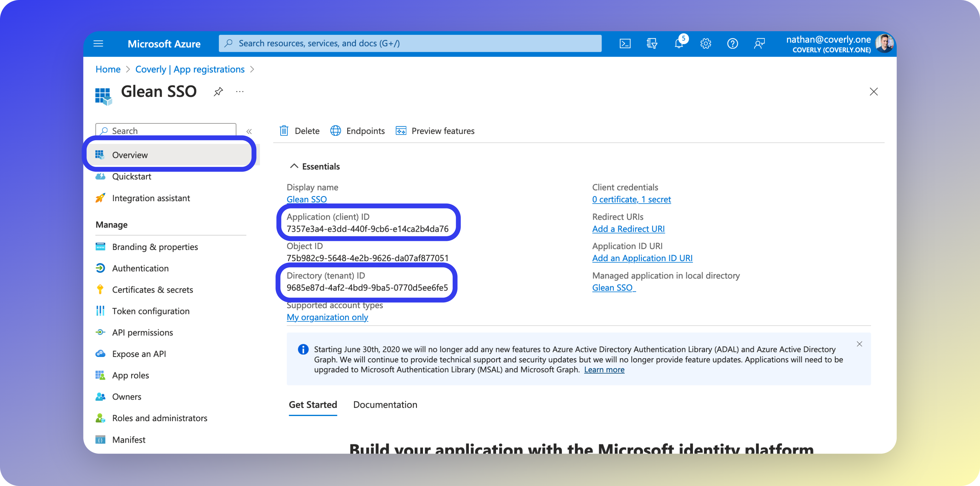The height and width of the screenshot is (486, 980).
Task: Open the settings gear icon
Action: (705, 44)
